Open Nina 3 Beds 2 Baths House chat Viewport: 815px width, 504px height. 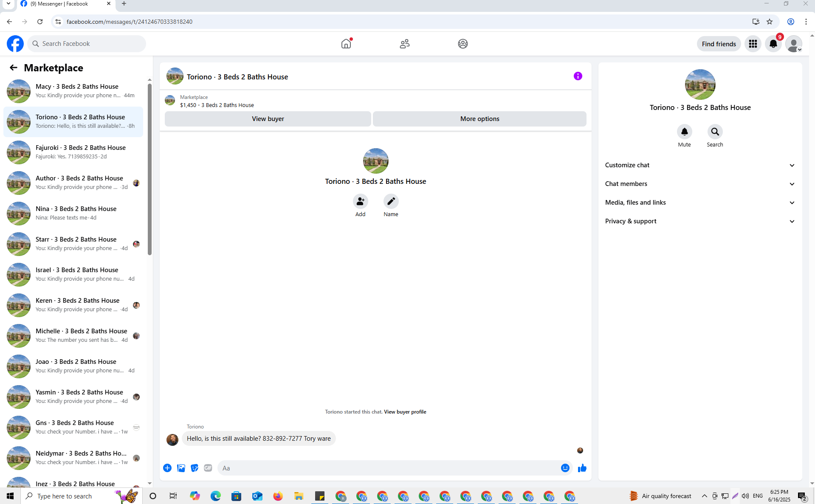[x=73, y=214]
